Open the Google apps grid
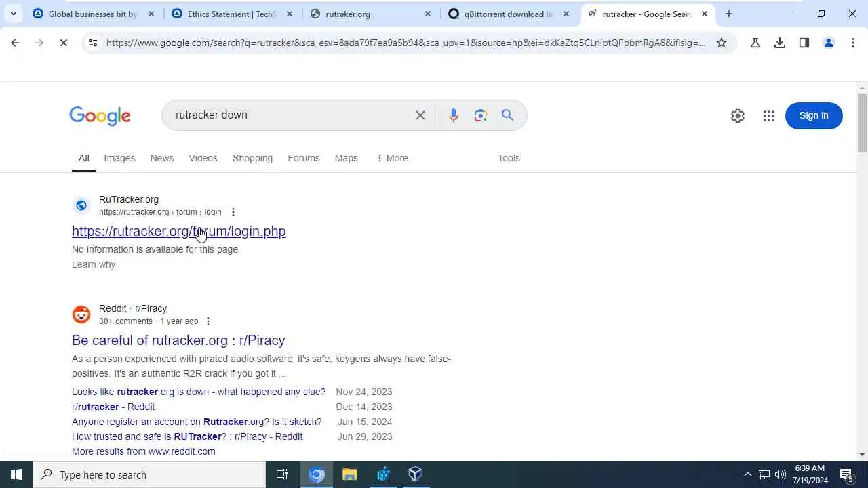Viewport: 868px width, 488px height. [x=768, y=116]
